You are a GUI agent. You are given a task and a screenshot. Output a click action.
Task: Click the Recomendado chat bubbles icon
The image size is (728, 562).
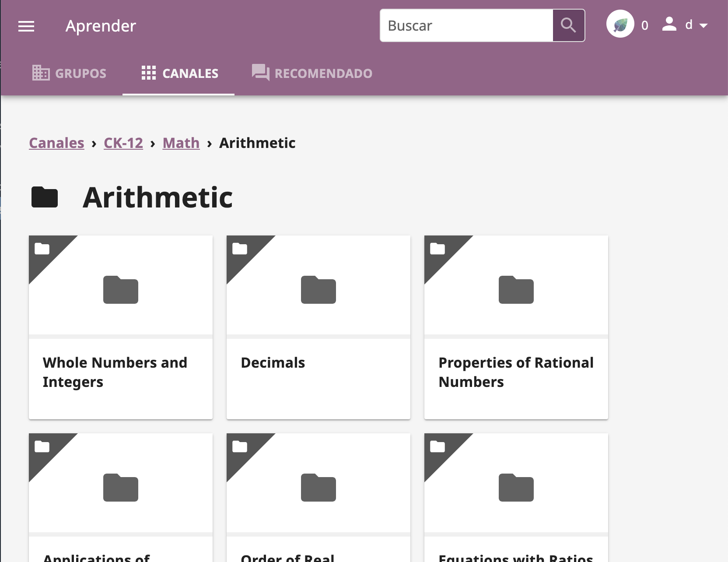(261, 73)
